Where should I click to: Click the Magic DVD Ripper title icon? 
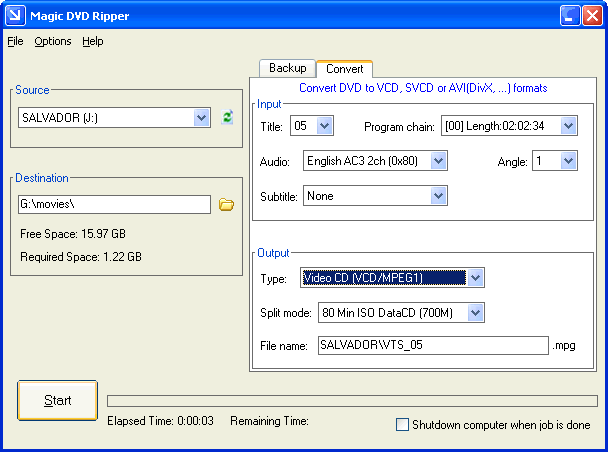(x=16, y=15)
